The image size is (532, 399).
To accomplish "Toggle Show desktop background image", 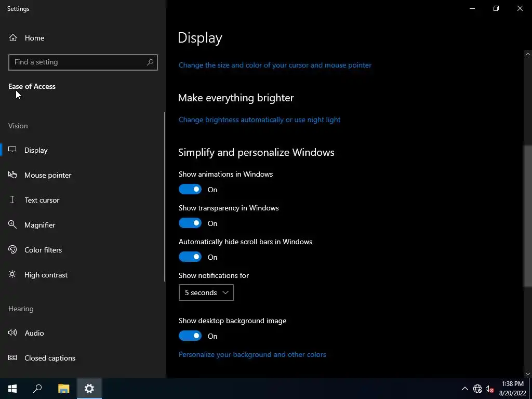I will [190, 336].
